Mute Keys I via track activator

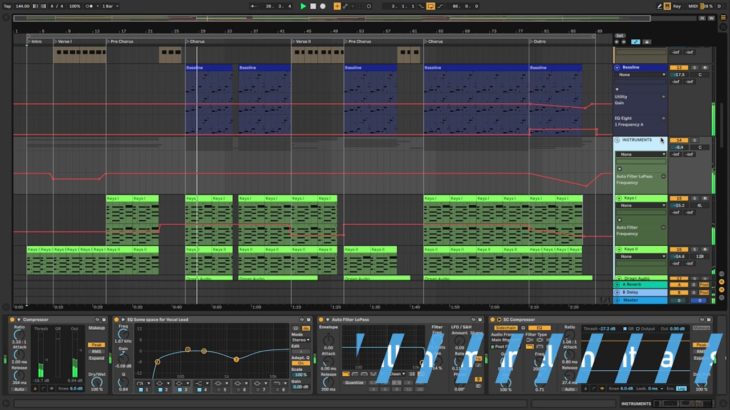679,198
